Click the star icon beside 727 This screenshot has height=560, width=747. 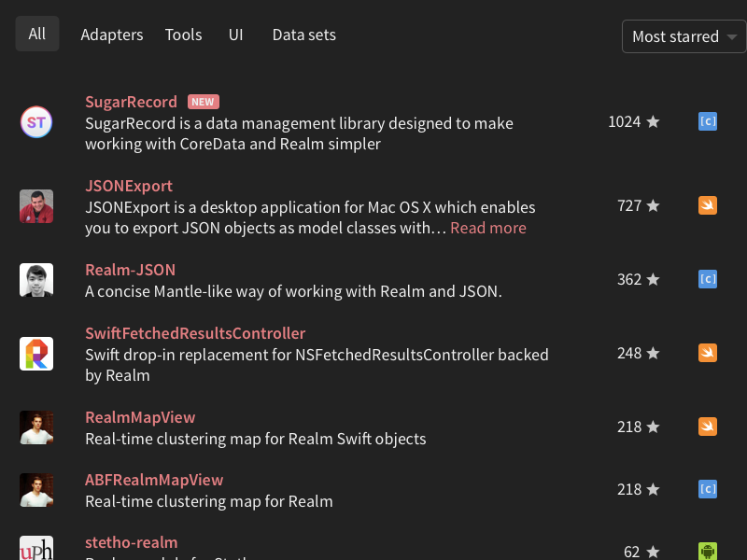pos(653,205)
